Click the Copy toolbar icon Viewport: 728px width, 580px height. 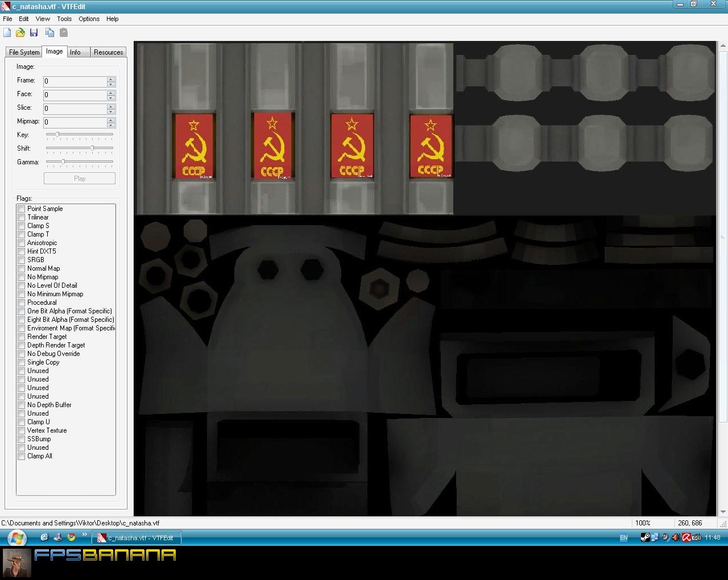[49, 32]
